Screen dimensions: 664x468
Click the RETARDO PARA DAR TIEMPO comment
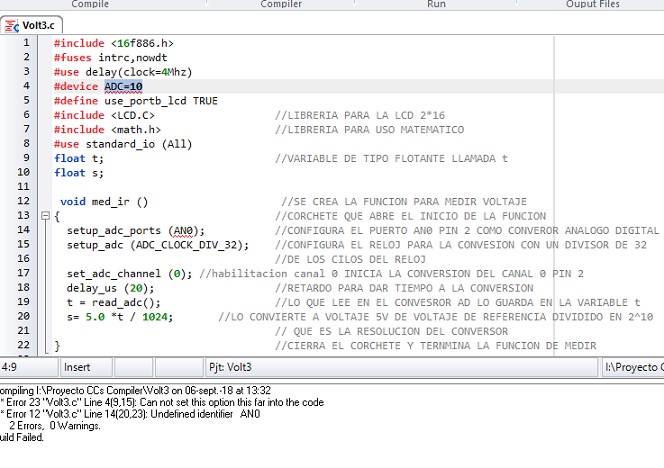point(404,288)
